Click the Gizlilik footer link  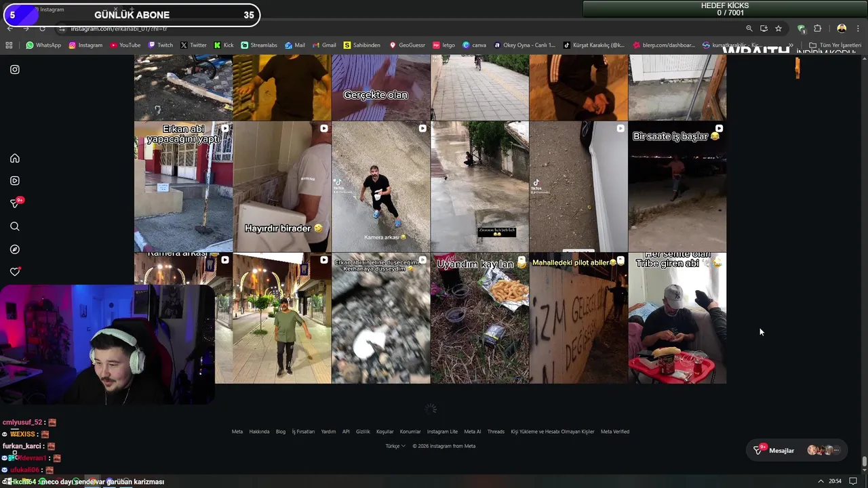[363, 432]
